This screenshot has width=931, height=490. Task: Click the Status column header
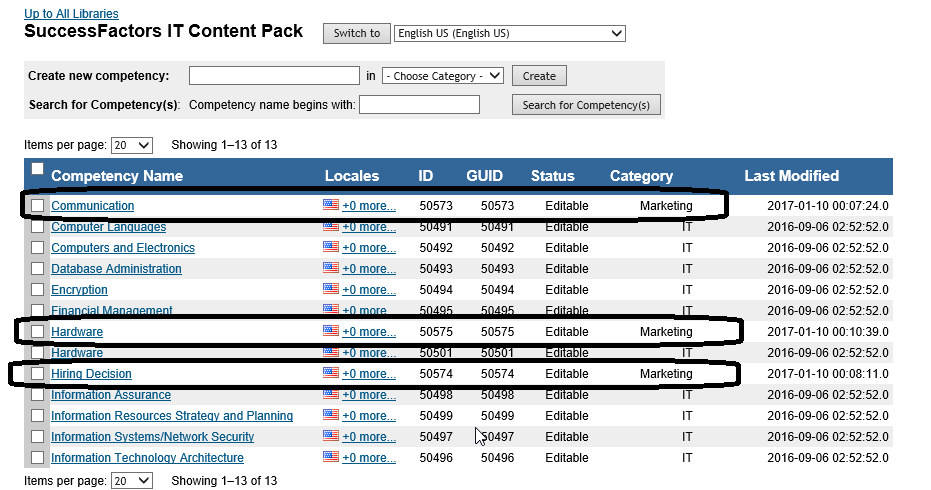click(553, 176)
